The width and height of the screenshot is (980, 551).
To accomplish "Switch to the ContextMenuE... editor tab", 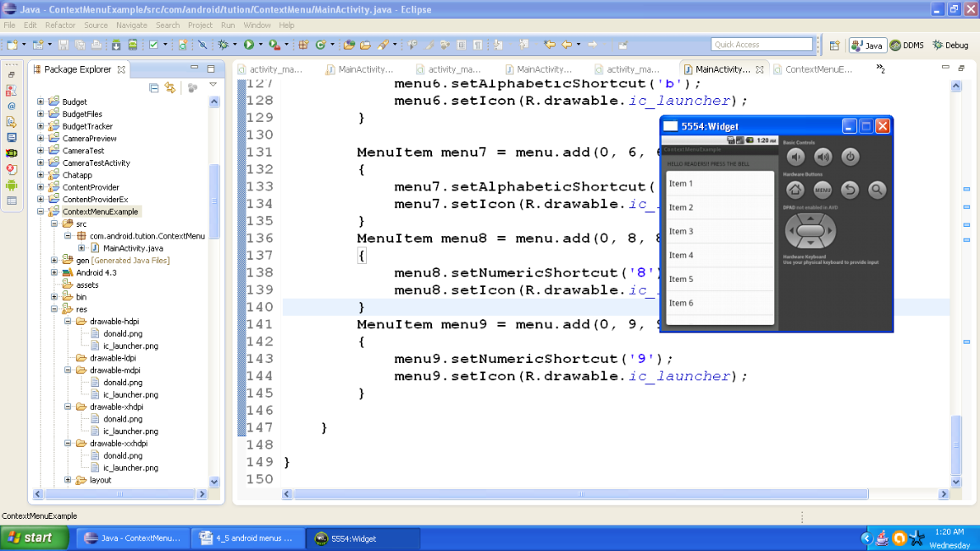I will 812,69.
